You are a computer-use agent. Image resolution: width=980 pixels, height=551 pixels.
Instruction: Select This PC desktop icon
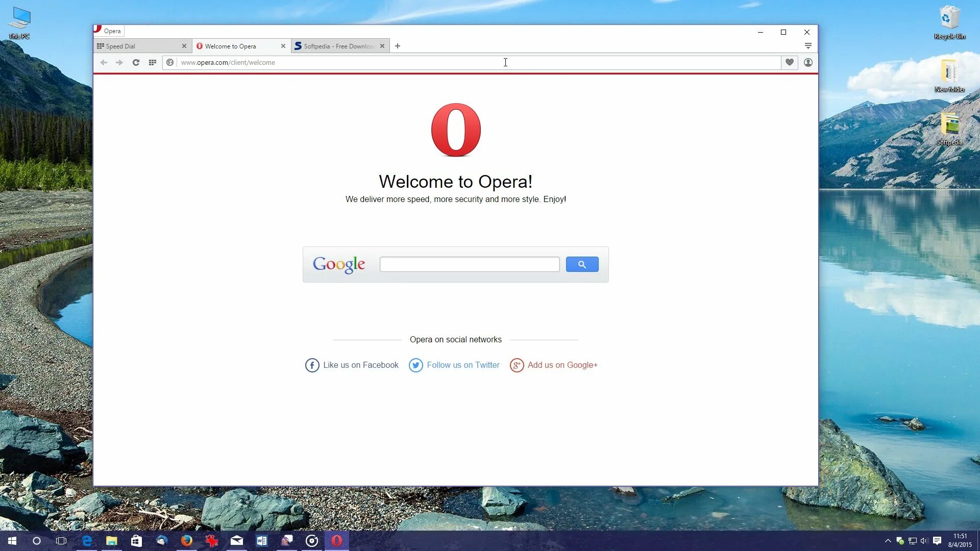19,23
